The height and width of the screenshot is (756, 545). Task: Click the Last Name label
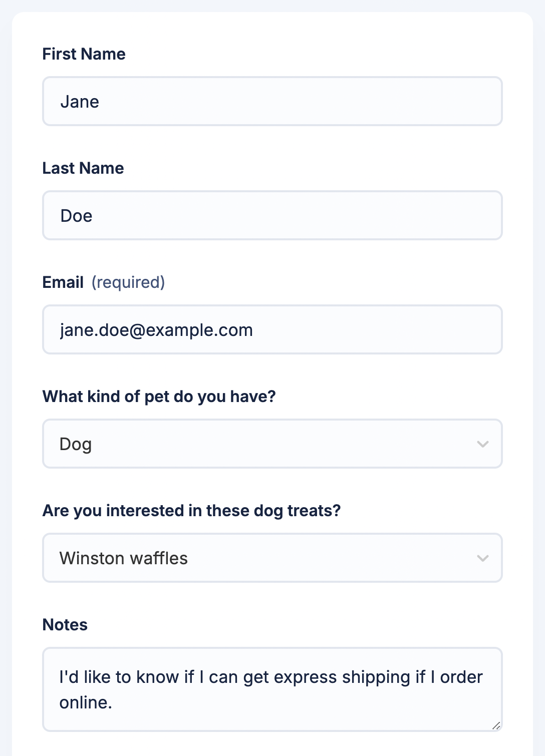[x=83, y=168]
